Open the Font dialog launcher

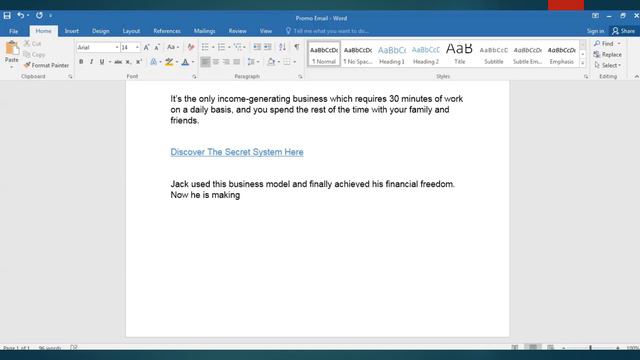194,77
